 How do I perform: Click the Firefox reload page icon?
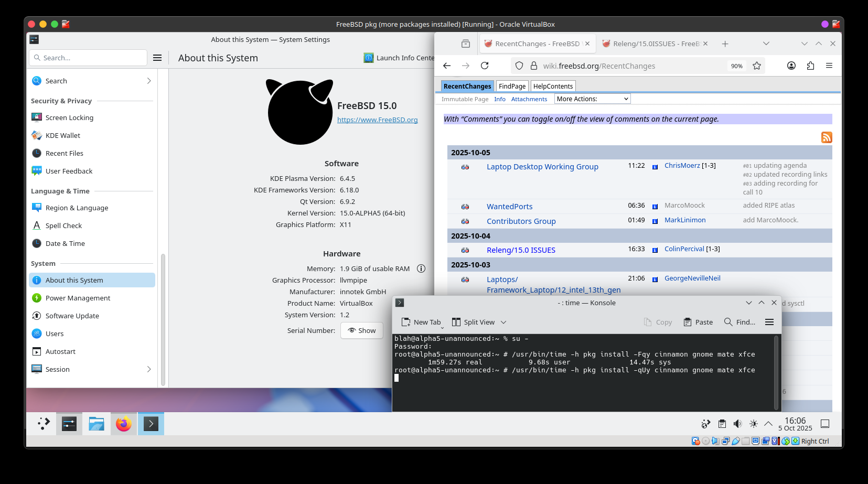485,66
